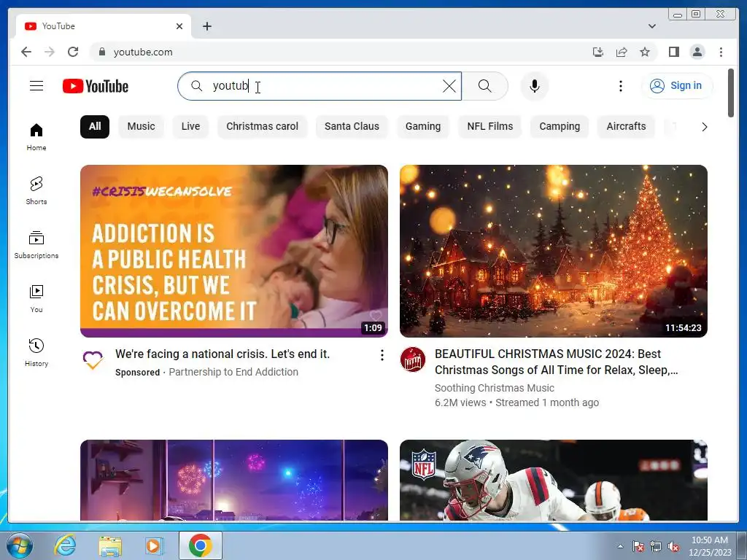747x560 pixels.
Task: Select the All filter chip
Action: tap(95, 127)
